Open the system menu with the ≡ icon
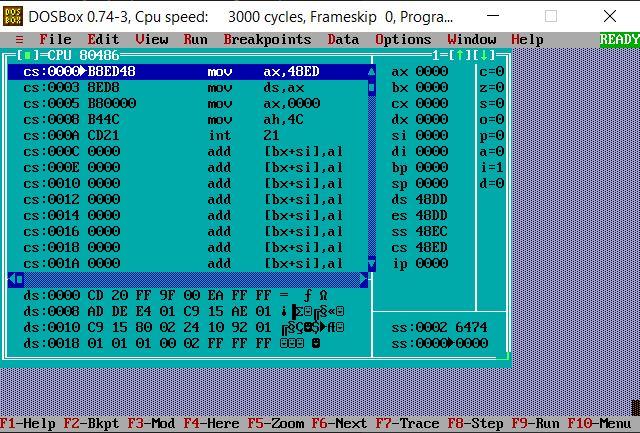 (19, 40)
